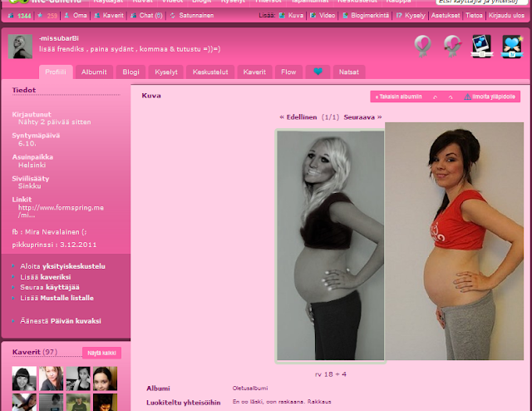Switch to the Albumit tab
This screenshot has width=532, height=411.
pos(94,72)
